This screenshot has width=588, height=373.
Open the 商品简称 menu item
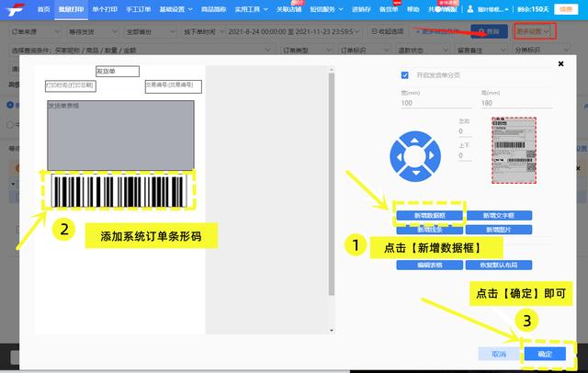(x=213, y=9)
